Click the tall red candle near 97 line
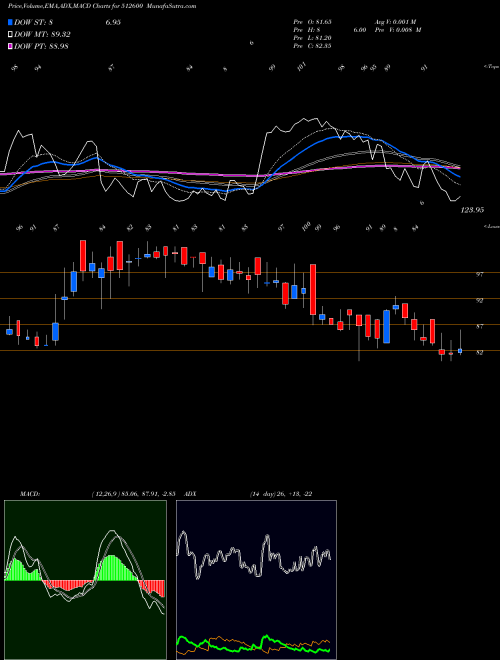The height and width of the screenshot is (660, 500). tap(313, 290)
